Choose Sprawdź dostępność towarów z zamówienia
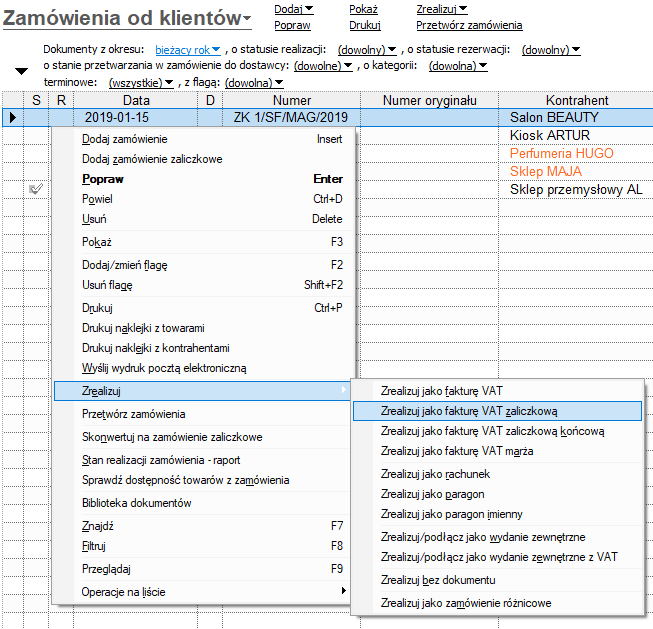This screenshot has height=629, width=653. [202, 480]
